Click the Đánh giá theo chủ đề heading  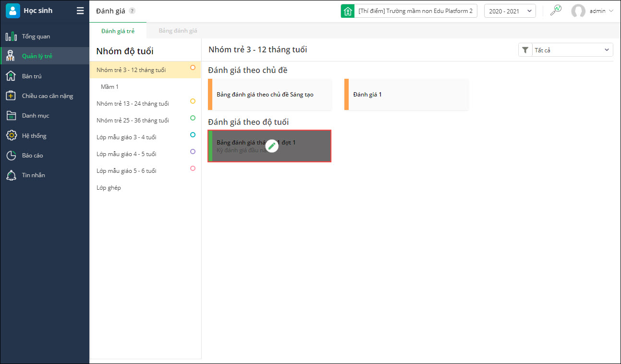coord(248,70)
